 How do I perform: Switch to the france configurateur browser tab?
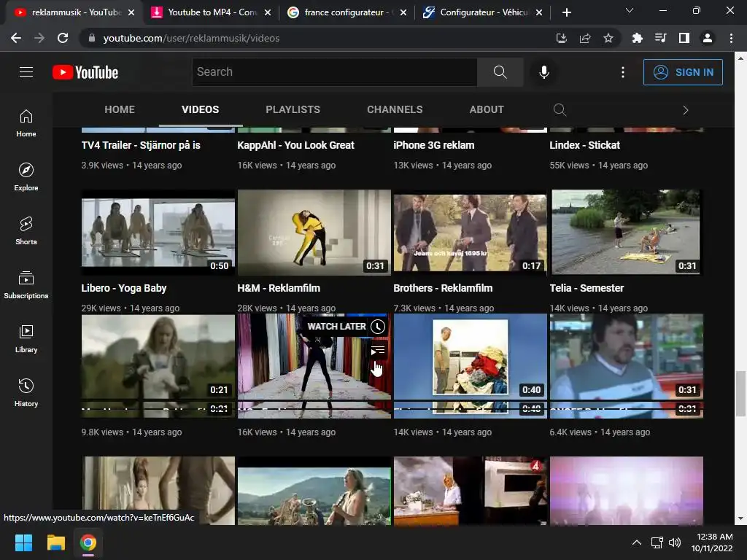click(347, 12)
